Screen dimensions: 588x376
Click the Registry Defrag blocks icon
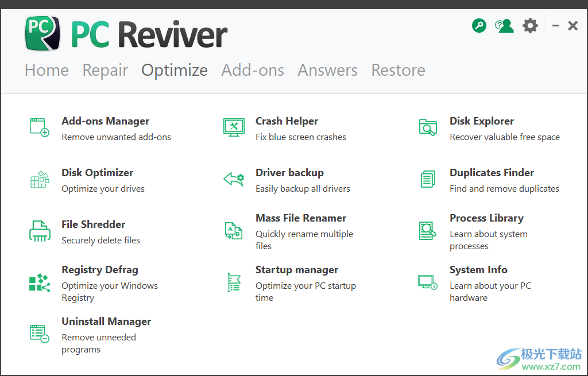tap(40, 282)
